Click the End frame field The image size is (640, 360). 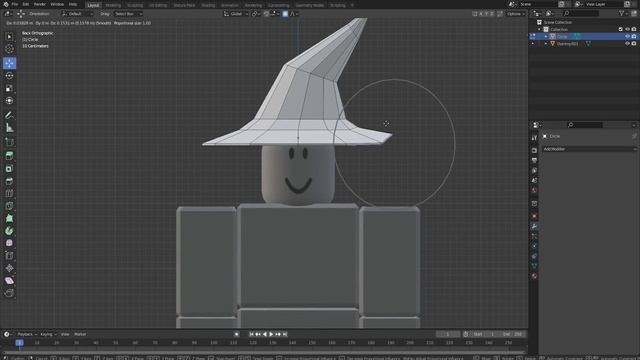coord(513,334)
